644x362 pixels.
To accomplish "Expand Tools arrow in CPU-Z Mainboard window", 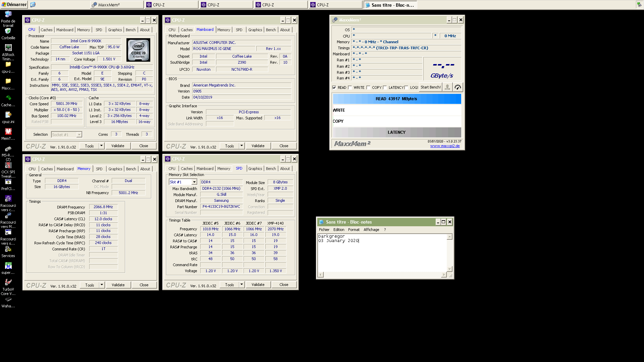I will (x=242, y=146).
